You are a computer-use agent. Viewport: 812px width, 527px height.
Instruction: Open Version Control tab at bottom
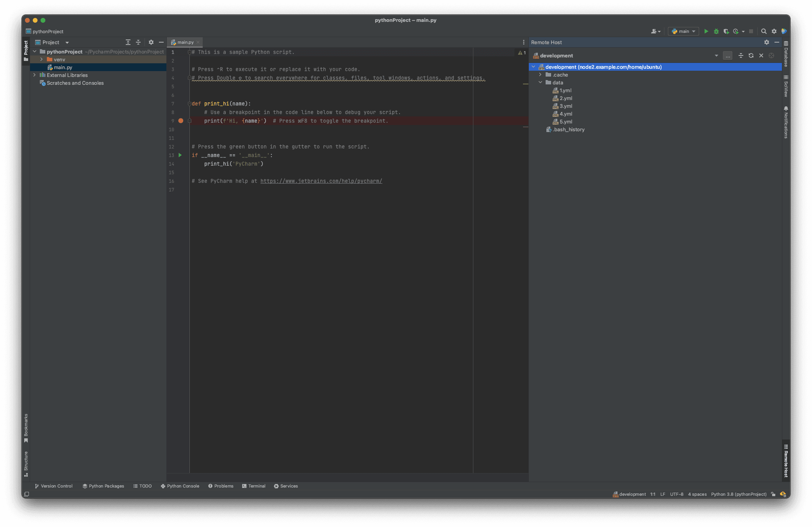53,486
